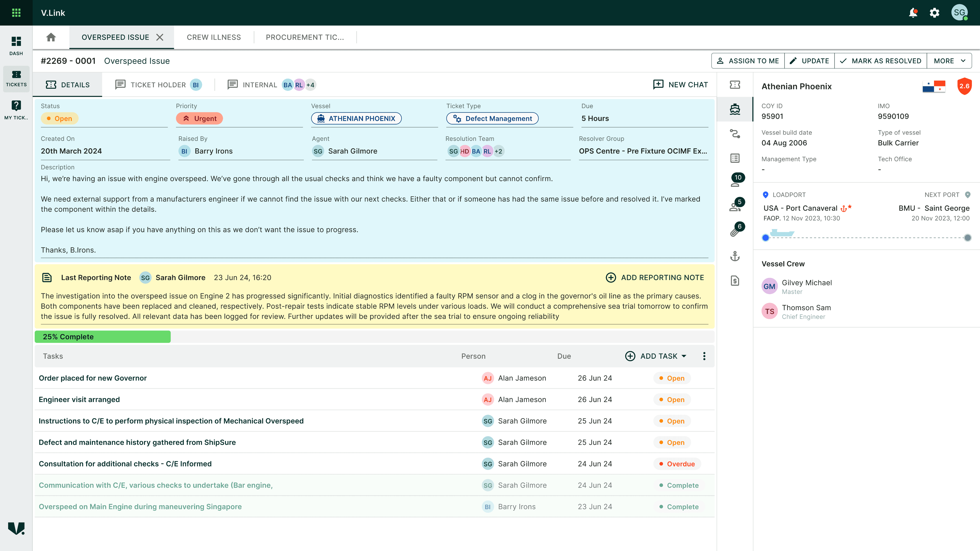The image size is (980, 551).
Task: Open task list kebab menu
Action: click(x=704, y=356)
